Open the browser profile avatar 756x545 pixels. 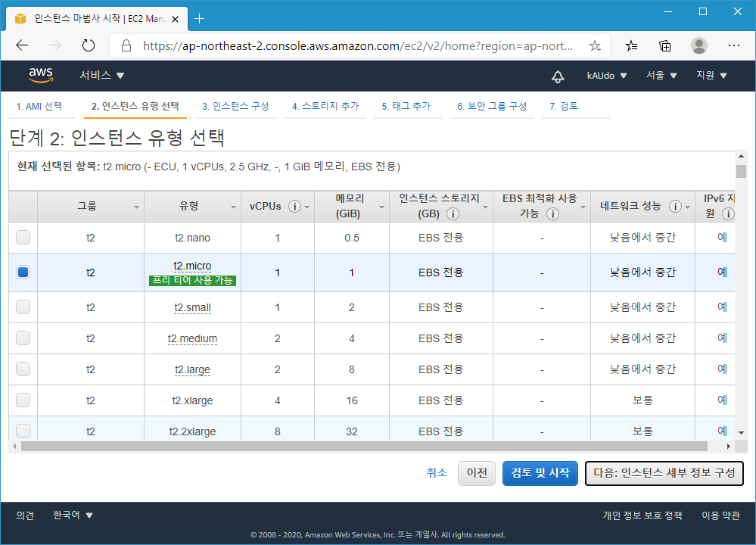(x=698, y=46)
